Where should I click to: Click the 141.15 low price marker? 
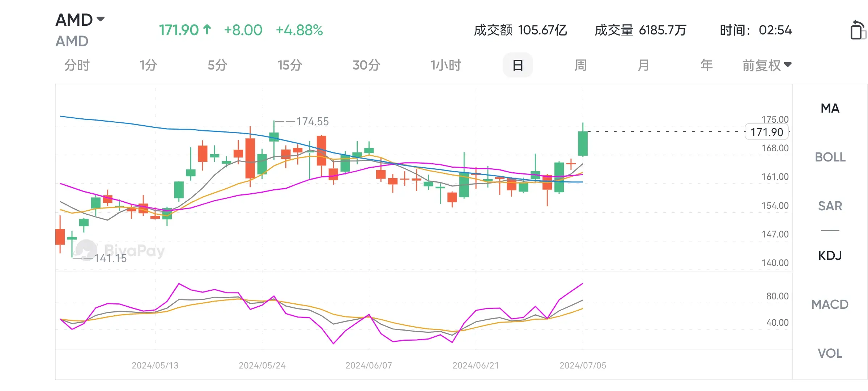[110, 258]
